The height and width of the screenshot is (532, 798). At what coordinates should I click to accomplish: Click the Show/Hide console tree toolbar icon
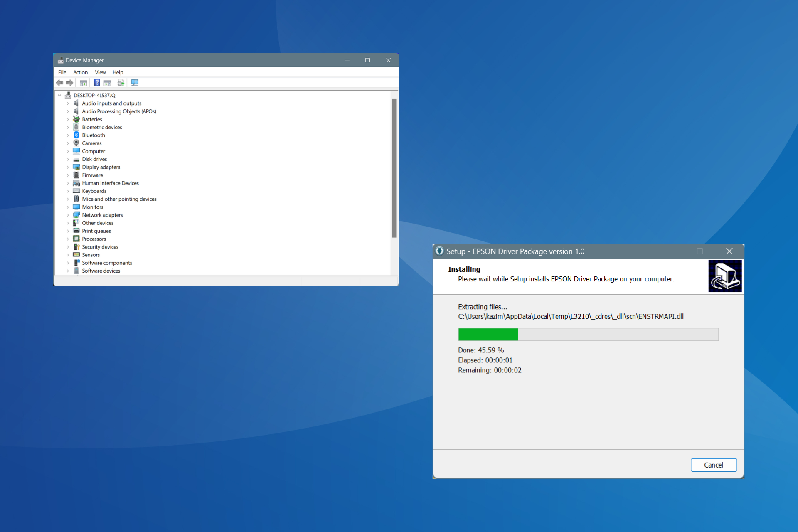(84, 83)
